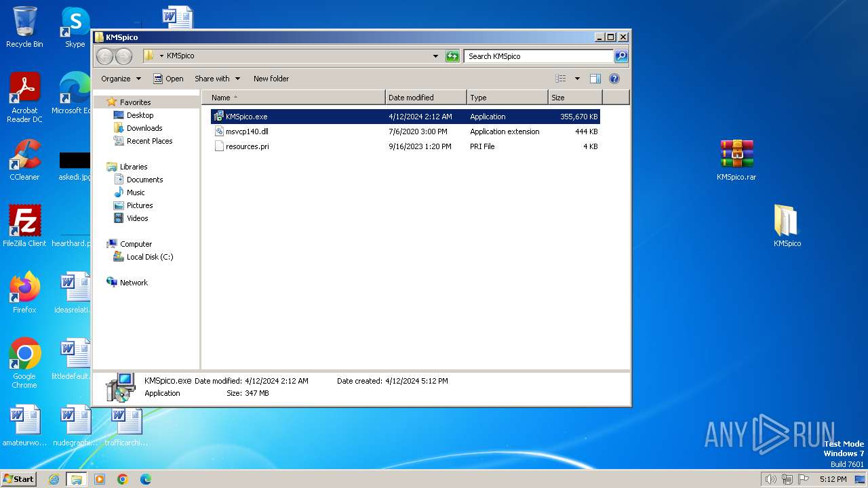
Task: Expand the address bar root arrow before KMSpico
Action: (161, 56)
